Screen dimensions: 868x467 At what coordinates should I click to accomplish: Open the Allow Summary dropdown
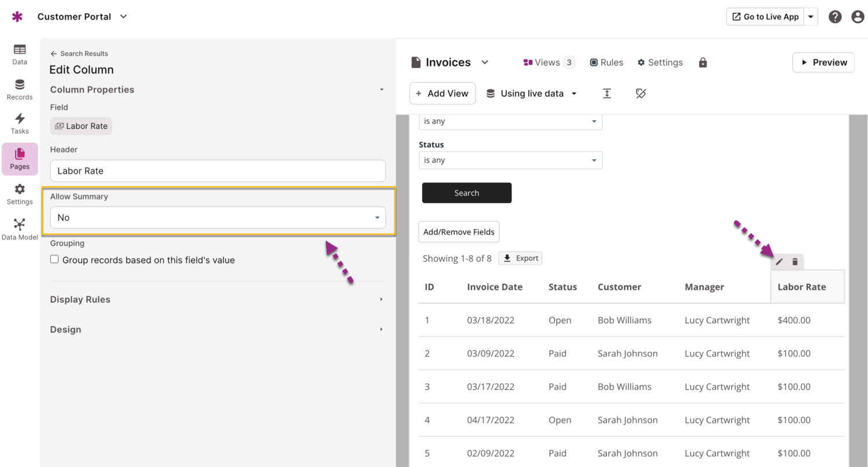pyautogui.click(x=218, y=218)
